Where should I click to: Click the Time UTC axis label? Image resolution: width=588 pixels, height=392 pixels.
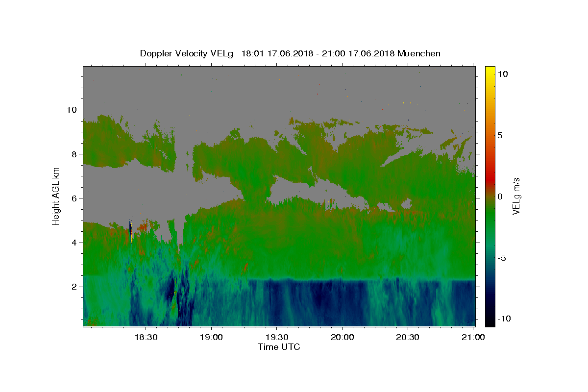coord(279,347)
